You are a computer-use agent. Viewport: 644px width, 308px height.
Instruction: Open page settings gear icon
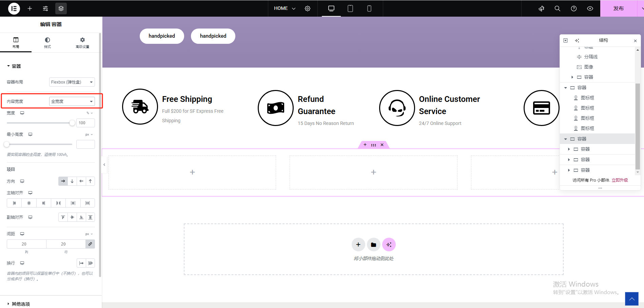tap(308, 8)
